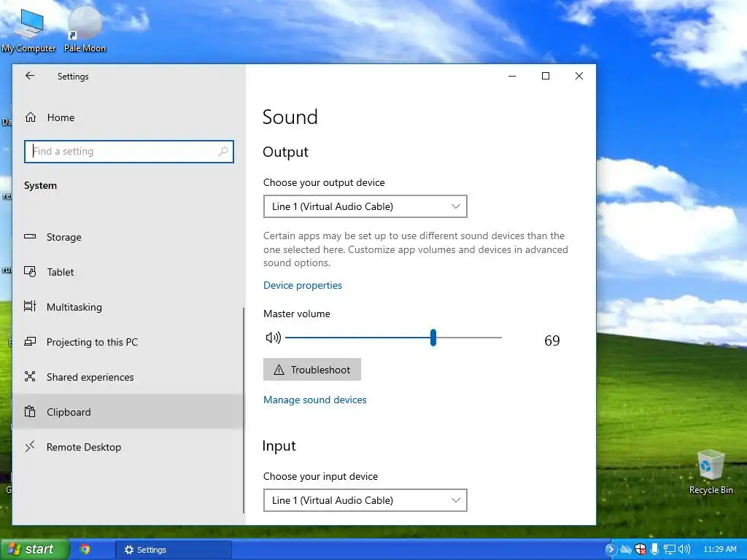Viewport: 747px width, 560px height.
Task: Expand the output device dropdown
Action: pyautogui.click(x=365, y=206)
